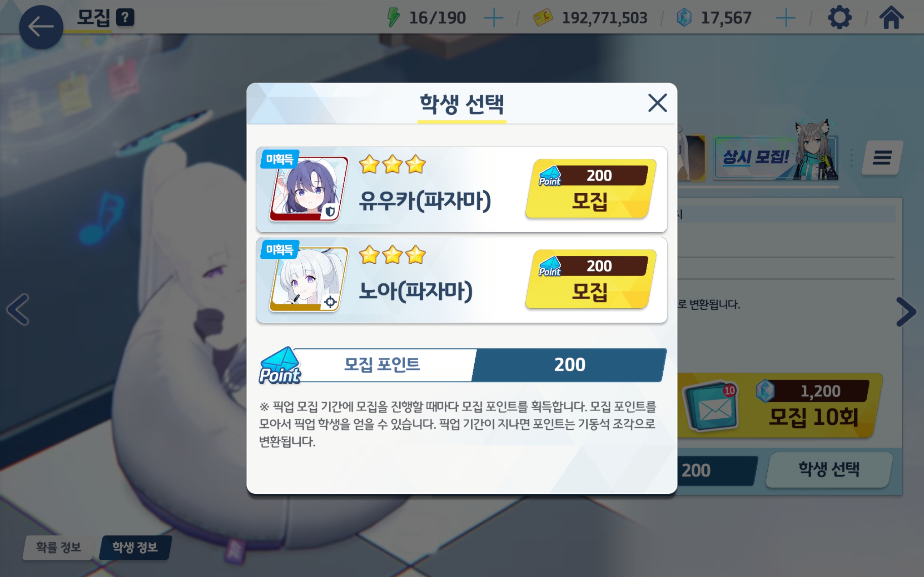
Task: Open the recruitment help question mark
Action: point(125,18)
